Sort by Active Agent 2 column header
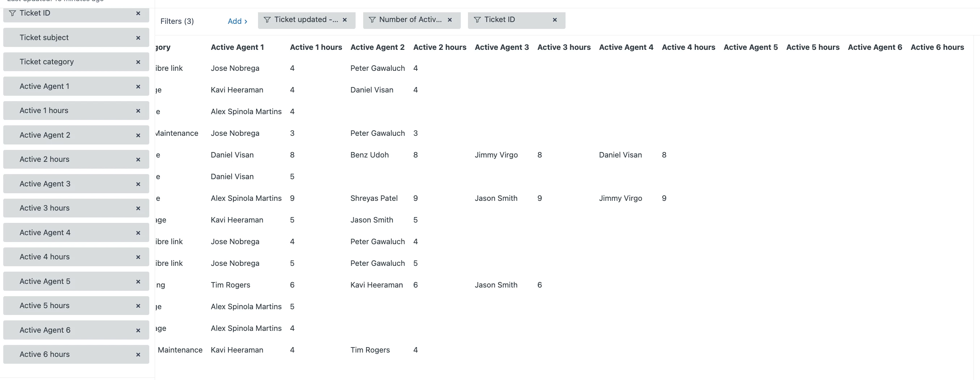Image resolution: width=980 pixels, height=380 pixels. [x=377, y=47]
